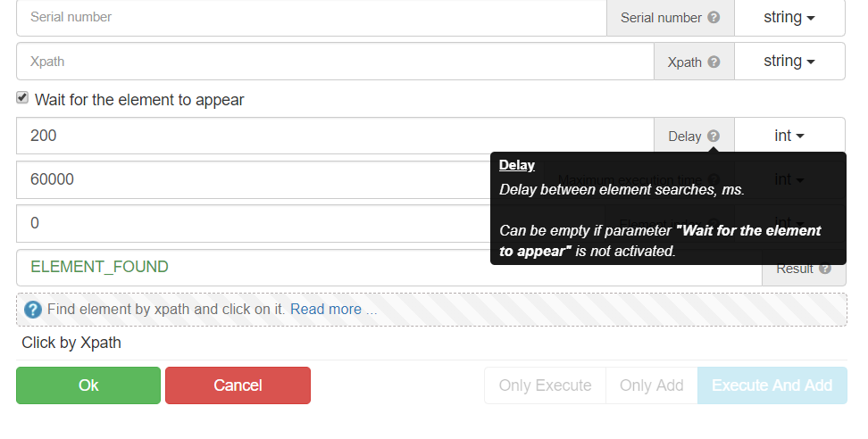Open the Serial number string type dropdown
Screen dimensions: 868x439
(x=789, y=17)
